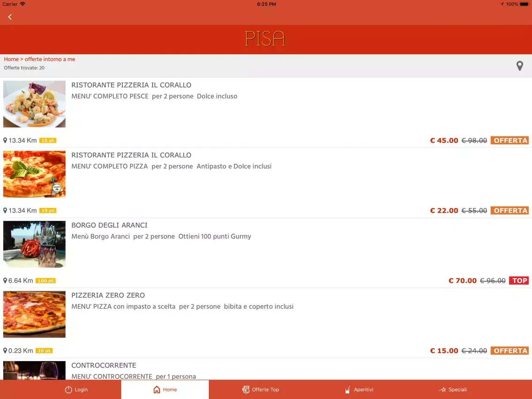Open the Offerte Top tab

260,390
